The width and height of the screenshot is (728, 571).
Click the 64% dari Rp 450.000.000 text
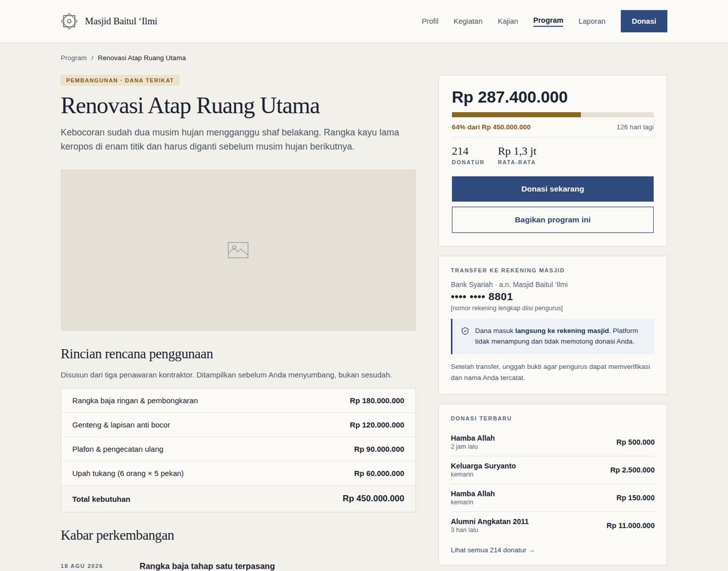tap(491, 127)
